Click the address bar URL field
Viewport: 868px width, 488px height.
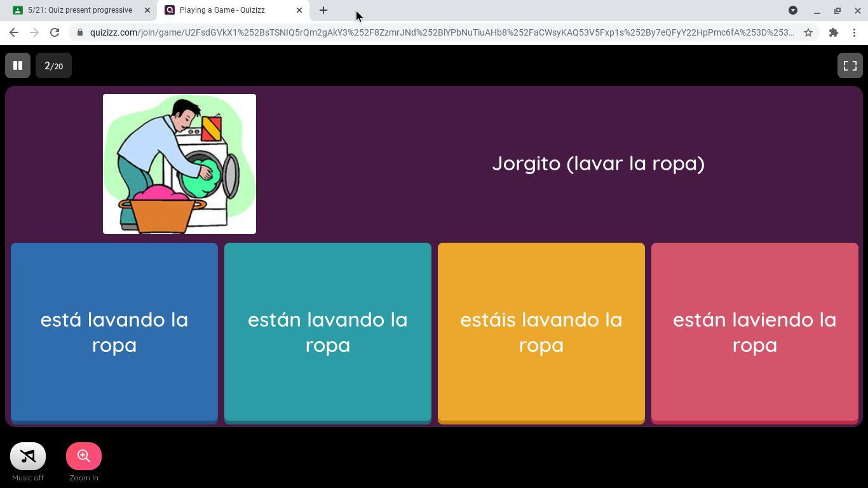[x=442, y=32]
